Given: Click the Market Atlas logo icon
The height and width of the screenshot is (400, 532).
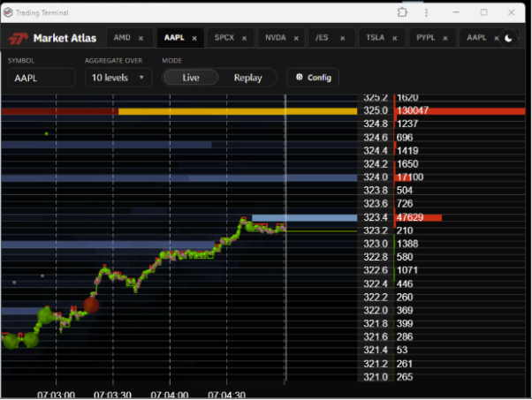Looking at the screenshot, I should coord(18,38).
